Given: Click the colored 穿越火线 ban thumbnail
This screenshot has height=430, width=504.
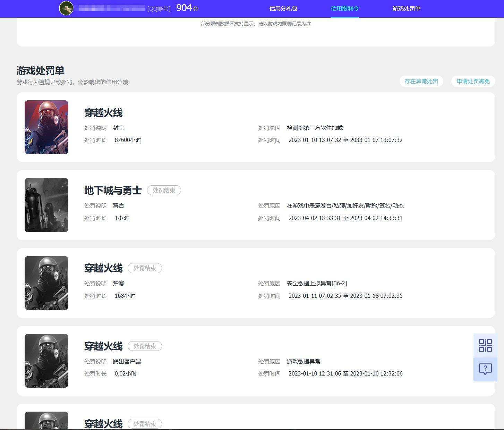Looking at the screenshot, I should click(x=46, y=127).
